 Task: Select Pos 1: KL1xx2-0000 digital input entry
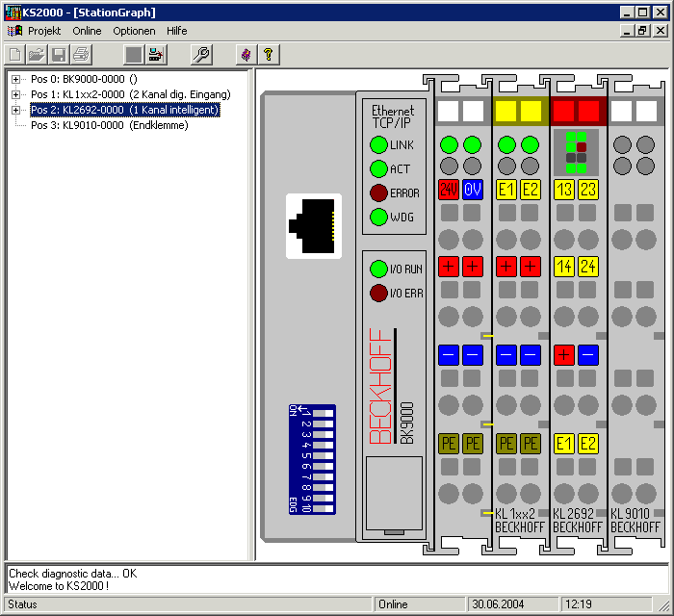pyautogui.click(x=131, y=94)
